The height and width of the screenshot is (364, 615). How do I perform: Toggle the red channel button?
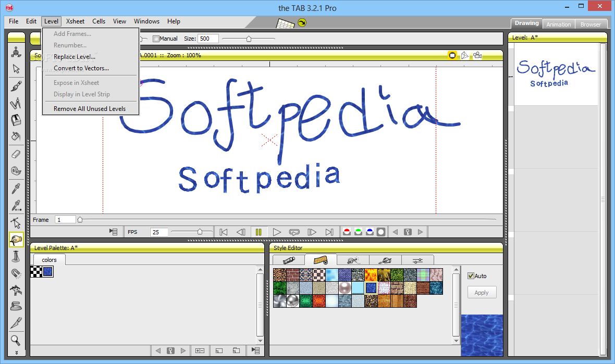[347, 232]
